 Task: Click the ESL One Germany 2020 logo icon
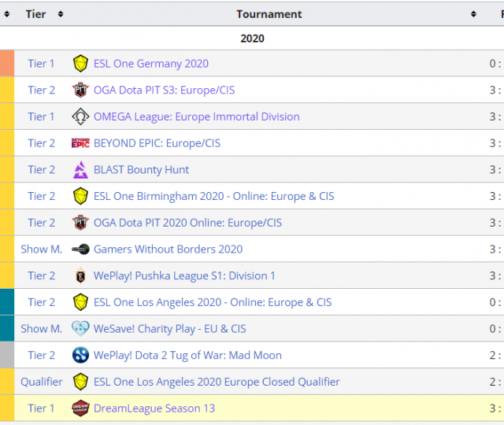(x=80, y=64)
